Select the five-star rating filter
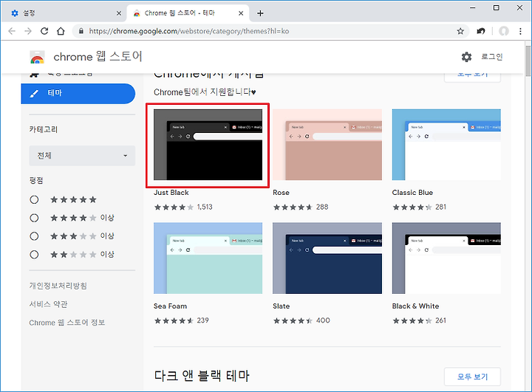Image resolution: width=532 pixels, height=392 pixels. point(34,200)
